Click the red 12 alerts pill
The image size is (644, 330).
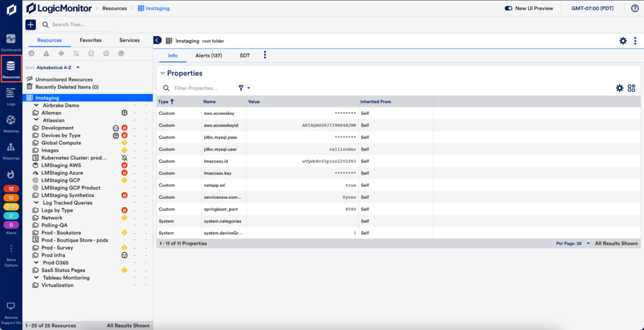(x=11, y=188)
